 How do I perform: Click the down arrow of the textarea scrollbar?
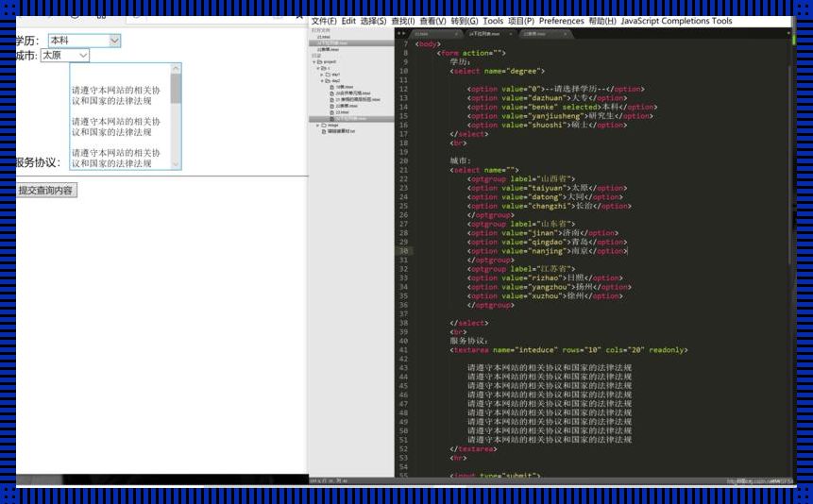click(x=176, y=164)
